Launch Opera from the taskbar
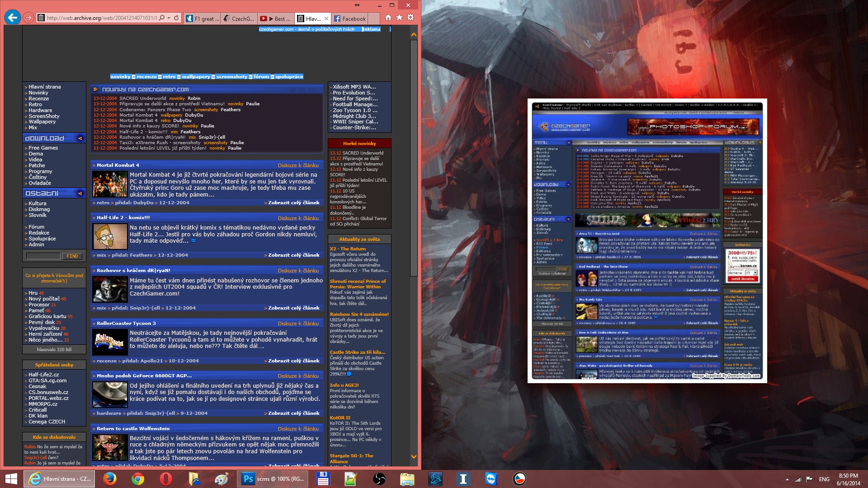868x488 pixels. (x=166, y=479)
